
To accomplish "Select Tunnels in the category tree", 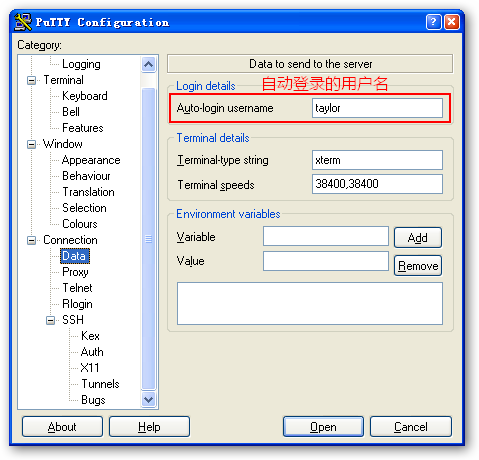I will [100, 384].
